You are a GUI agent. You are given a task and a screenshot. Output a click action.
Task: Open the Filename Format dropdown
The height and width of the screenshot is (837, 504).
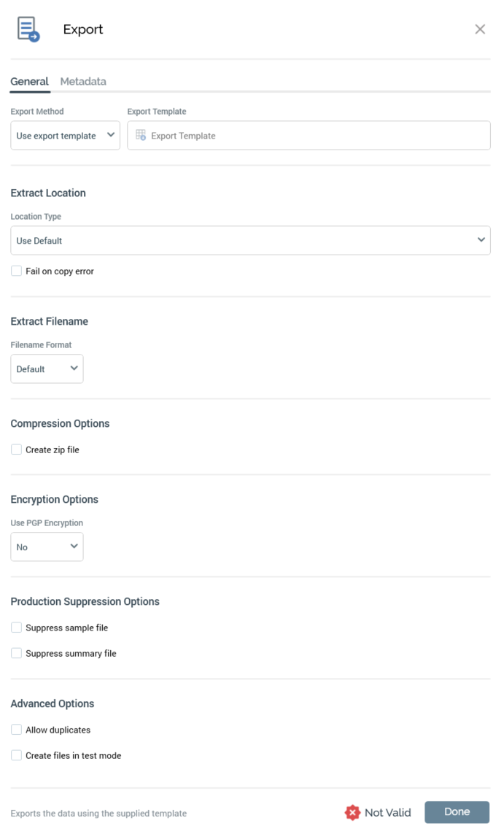click(47, 369)
